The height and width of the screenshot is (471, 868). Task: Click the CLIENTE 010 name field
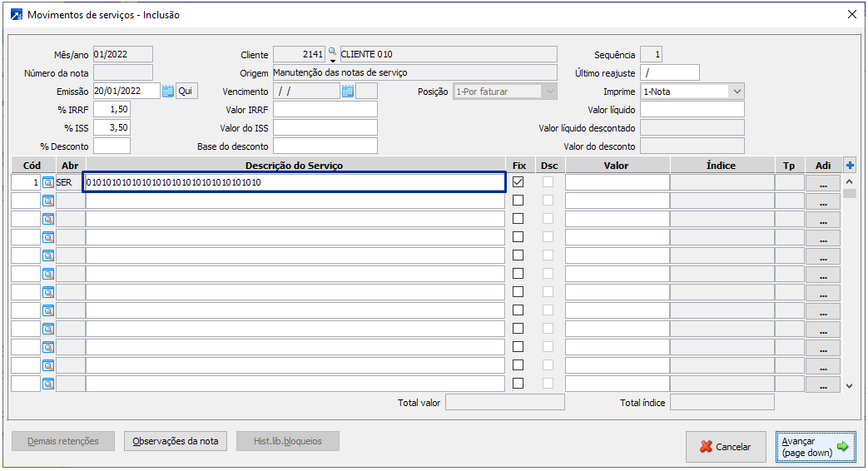pyautogui.click(x=449, y=54)
